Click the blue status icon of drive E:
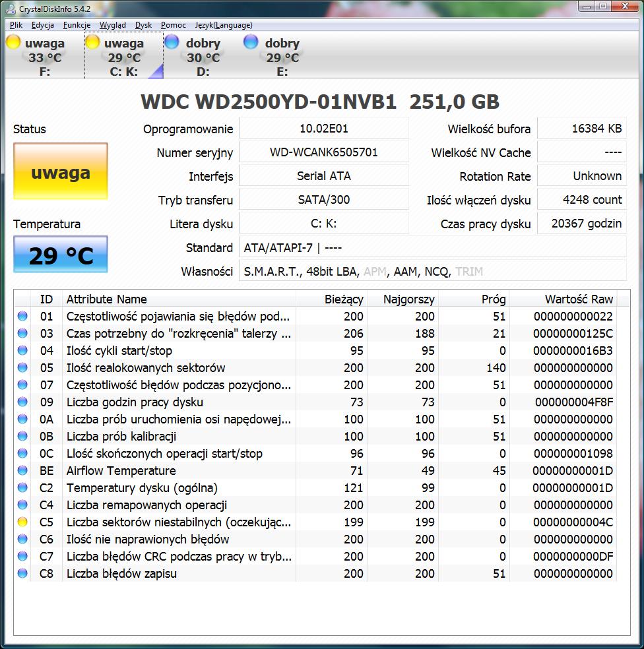This screenshot has width=644, height=649. tap(251, 42)
